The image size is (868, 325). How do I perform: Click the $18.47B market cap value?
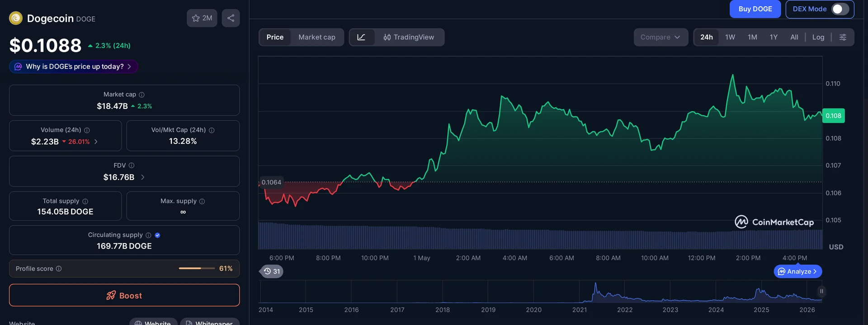pos(112,106)
